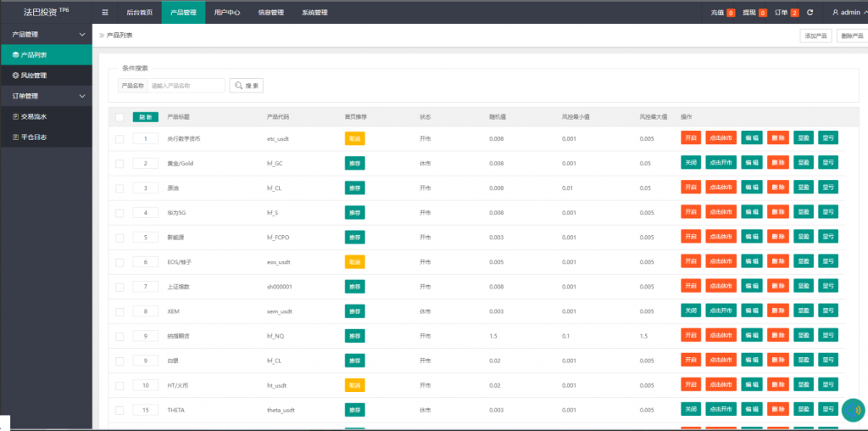Viewport: 868px width, 431px height.
Task: Open the admin user dropdown
Action: (x=848, y=13)
